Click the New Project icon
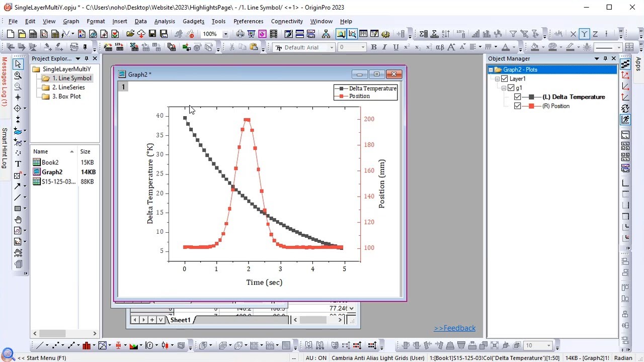Viewport: 644px width, 362px height. 11,34
